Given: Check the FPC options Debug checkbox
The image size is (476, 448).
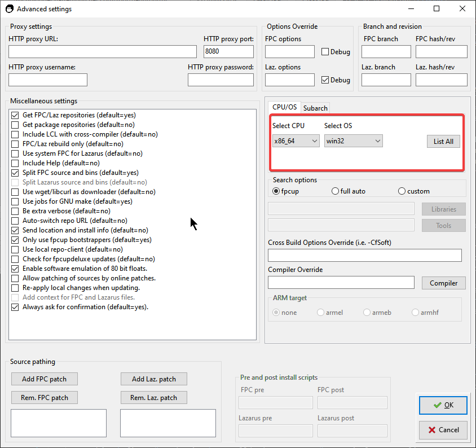Looking at the screenshot, I should pos(325,52).
